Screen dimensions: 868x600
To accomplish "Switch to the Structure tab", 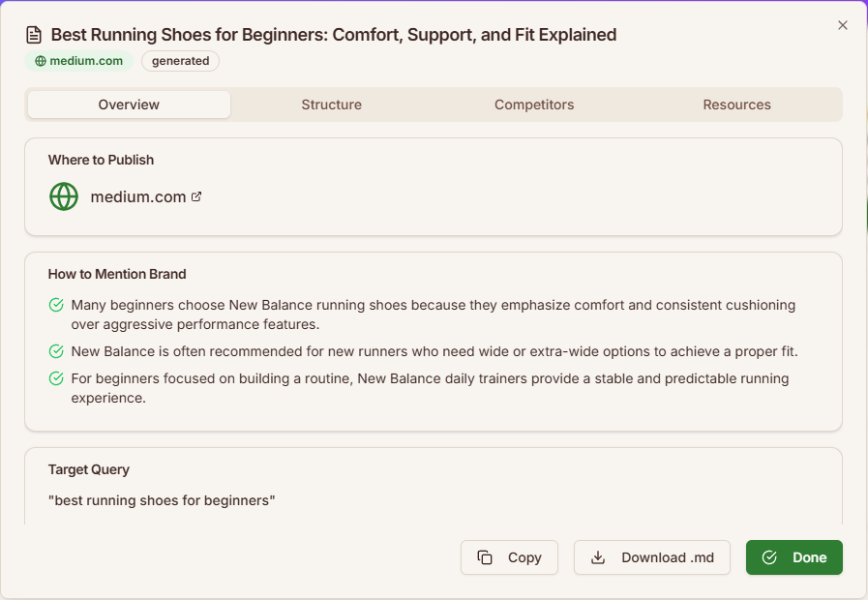I will [331, 105].
